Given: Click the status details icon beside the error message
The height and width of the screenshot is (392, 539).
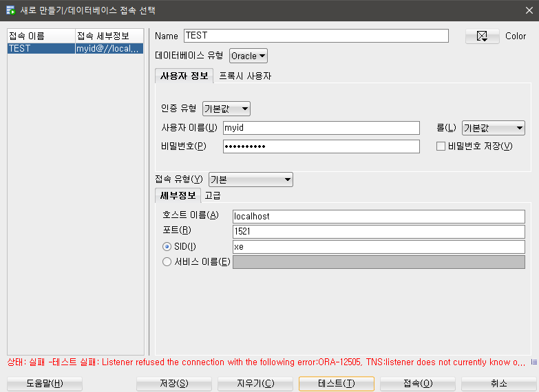Looking at the screenshot, I should click(x=534, y=362).
